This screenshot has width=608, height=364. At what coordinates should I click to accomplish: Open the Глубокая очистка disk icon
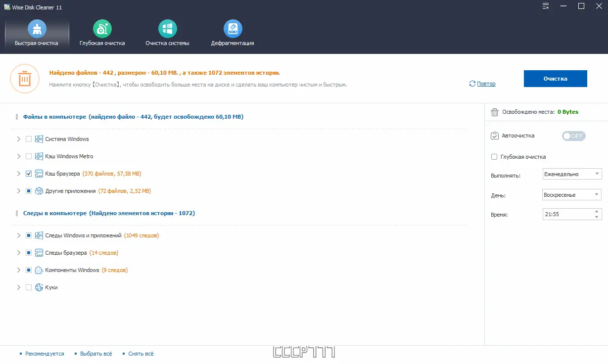coord(102,29)
